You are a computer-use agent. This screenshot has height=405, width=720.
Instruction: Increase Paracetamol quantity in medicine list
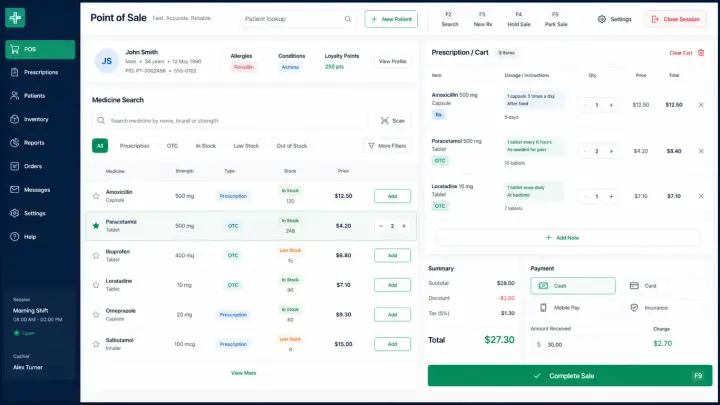(x=404, y=226)
